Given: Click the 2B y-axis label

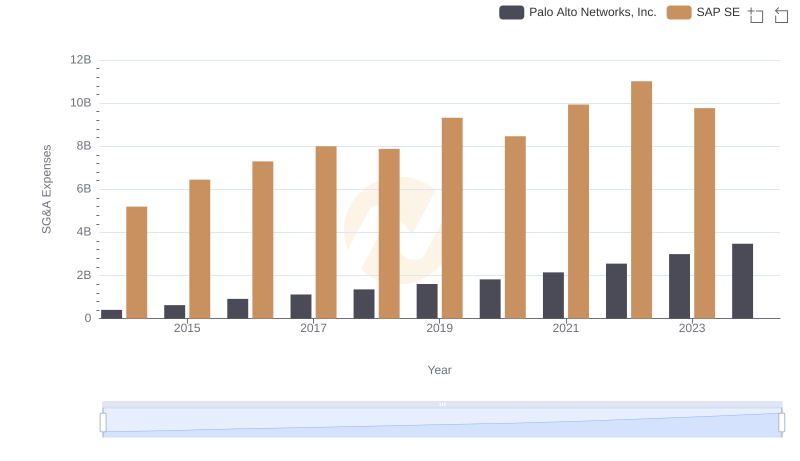Looking at the screenshot, I should click(84, 275).
